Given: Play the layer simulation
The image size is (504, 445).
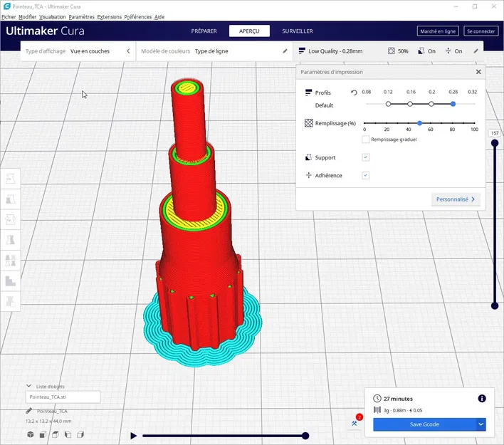Looking at the screenshot, I should (133, 436).
